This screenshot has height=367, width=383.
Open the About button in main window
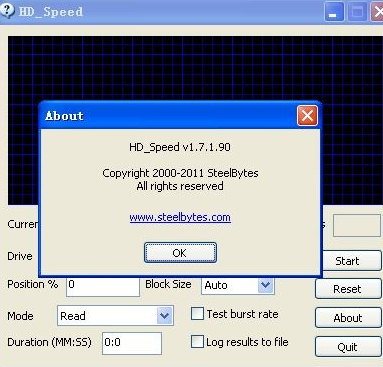[x=348, y=318]
